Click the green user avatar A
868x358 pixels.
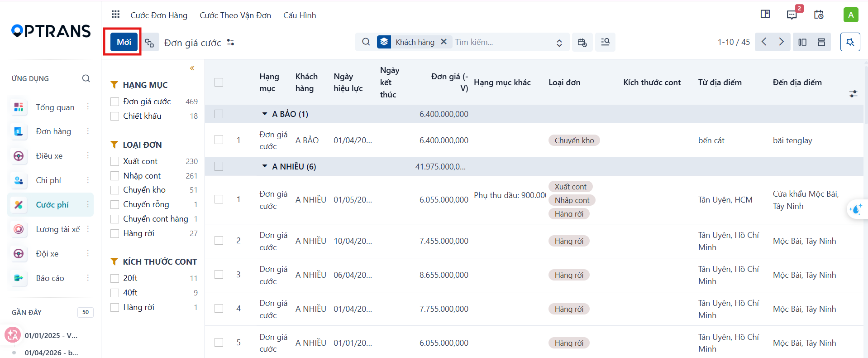tap(851, 15)
